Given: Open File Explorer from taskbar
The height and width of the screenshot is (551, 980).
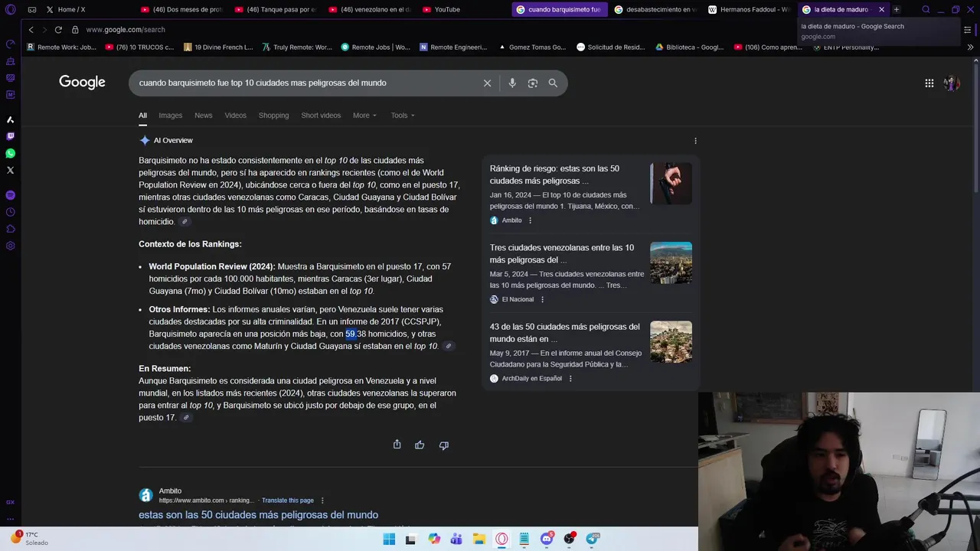Looking at the screenshot, I should click(479, 539).
